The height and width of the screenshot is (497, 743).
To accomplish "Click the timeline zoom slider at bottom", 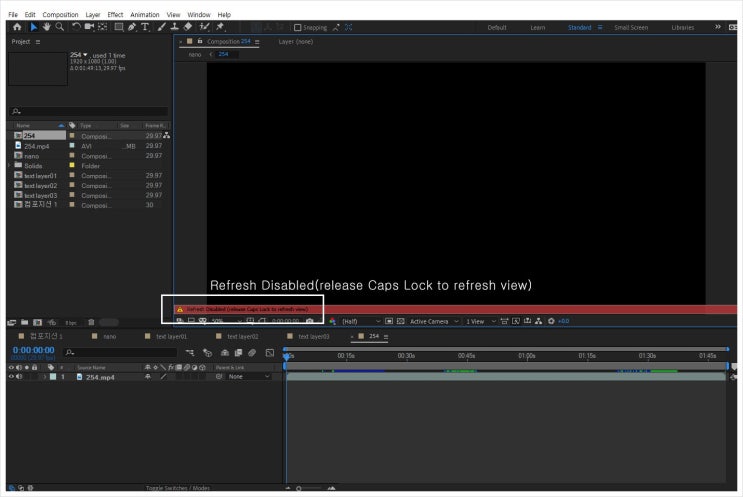I will [x=309, y=488].
